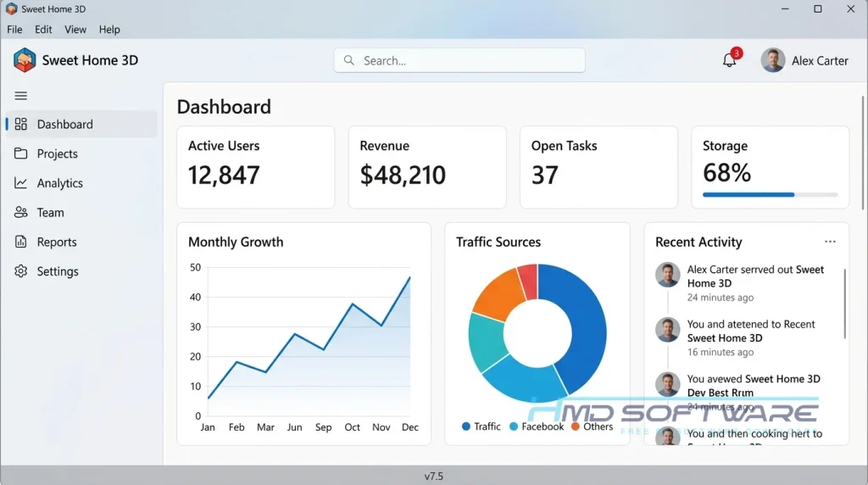Minimize the Sweet Home 3D window
Screen dimensions: 868x485
(785, 8)
